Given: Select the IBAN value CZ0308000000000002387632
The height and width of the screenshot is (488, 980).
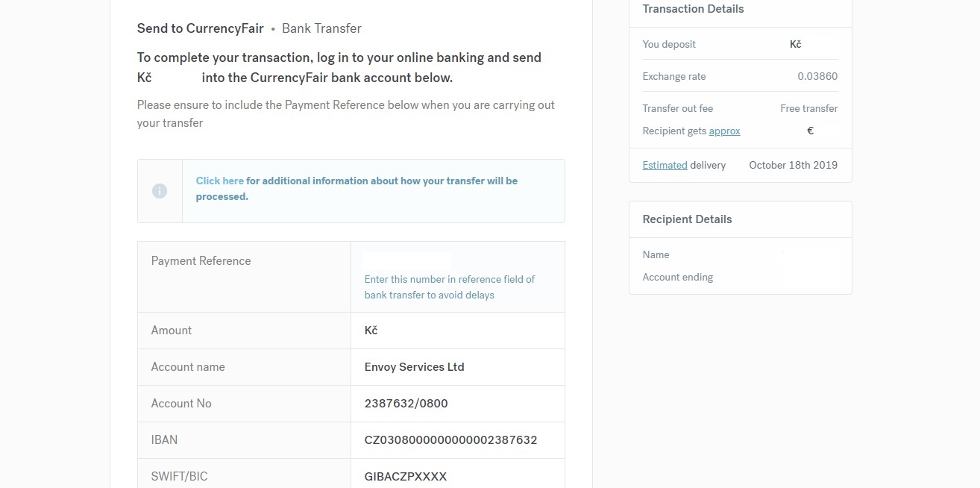Looking at the screenshot, I should (450, 439).
